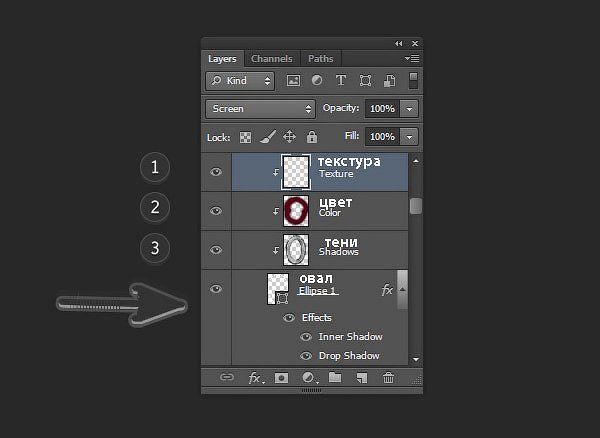Add a layer mask using bottom icon
Viewport: 600px width, 438px height.
pos(281,378)
